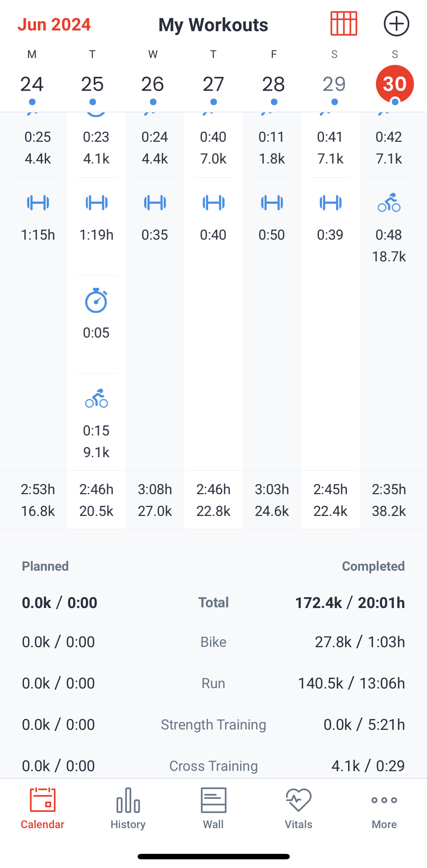
Task: Tap Wednesday's 3:08h daily total
Action: [155, 500]
